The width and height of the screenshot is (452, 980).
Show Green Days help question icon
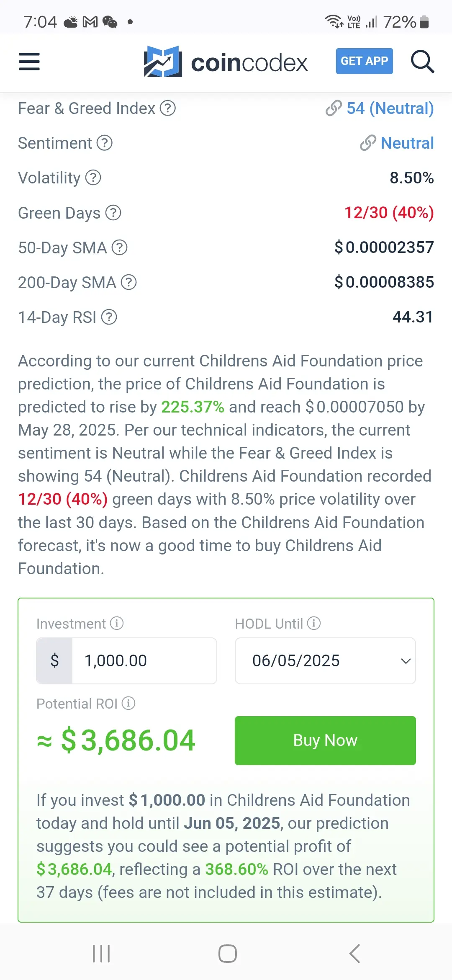coord(113,213)
